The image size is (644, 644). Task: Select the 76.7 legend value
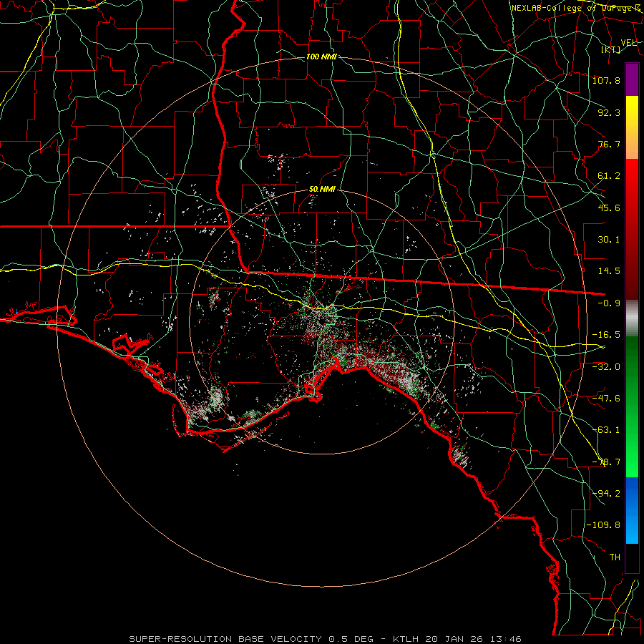609,144
